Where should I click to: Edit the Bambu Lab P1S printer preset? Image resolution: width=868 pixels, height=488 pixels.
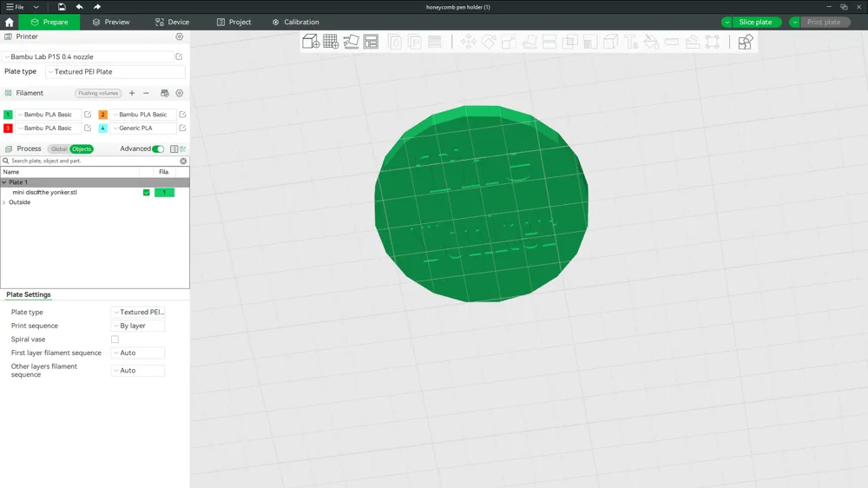click(x=179, y=56)
